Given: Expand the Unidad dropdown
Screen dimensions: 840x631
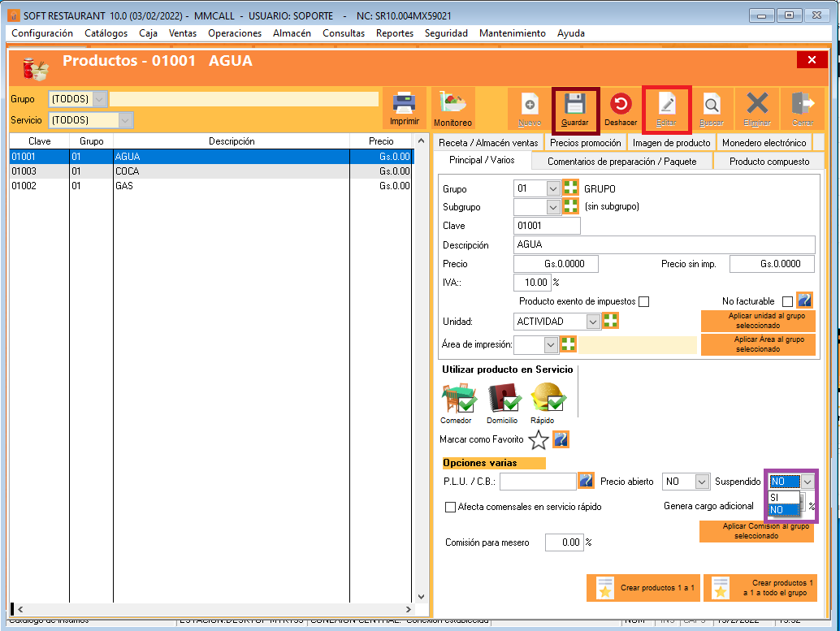Looking at the screenshot, I should pyautogui.click(x=593, y=322).
